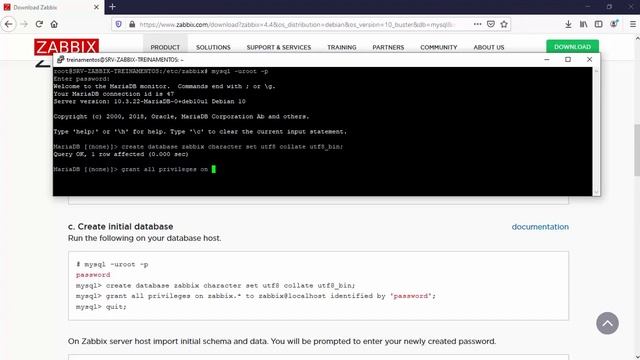Close the Download Zabbix tab

pyautogui.click(x=96, y=7)
